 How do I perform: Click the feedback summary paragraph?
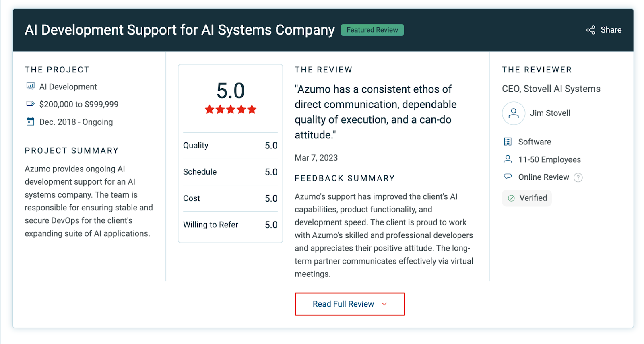(x=384, y=235)
